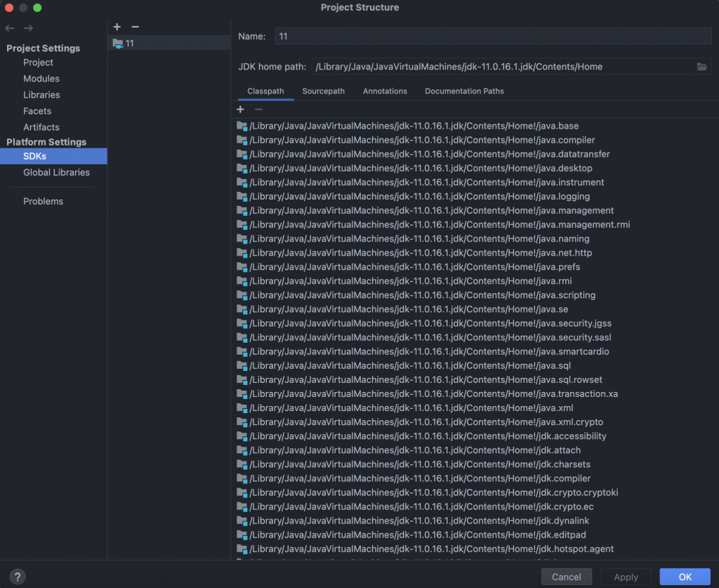This screenshot has width=719, height=588.
Task: Click the SDK Name input field
Action: (x=493, y=37)
